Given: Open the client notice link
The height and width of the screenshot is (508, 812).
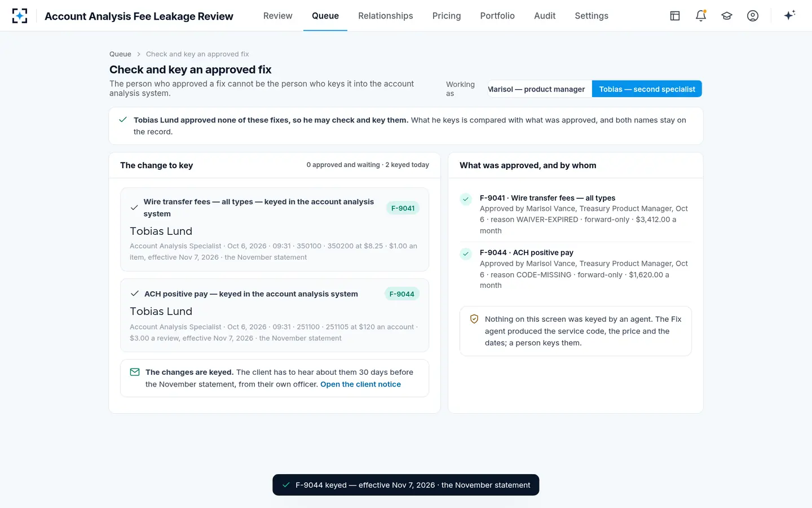Looking at the screenshot, I should pyautogui.click(x=360, y=384).
